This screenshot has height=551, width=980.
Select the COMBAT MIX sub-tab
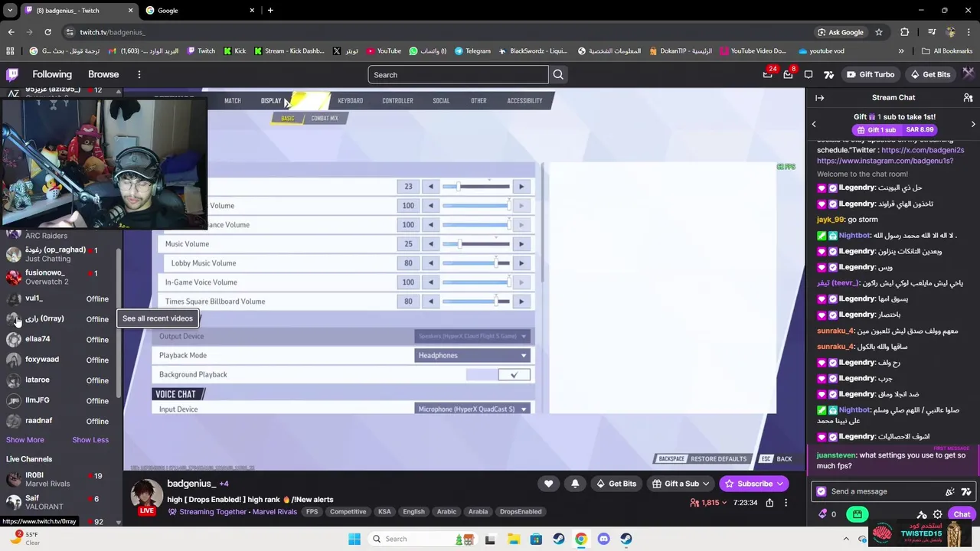[x=325, y=118]
